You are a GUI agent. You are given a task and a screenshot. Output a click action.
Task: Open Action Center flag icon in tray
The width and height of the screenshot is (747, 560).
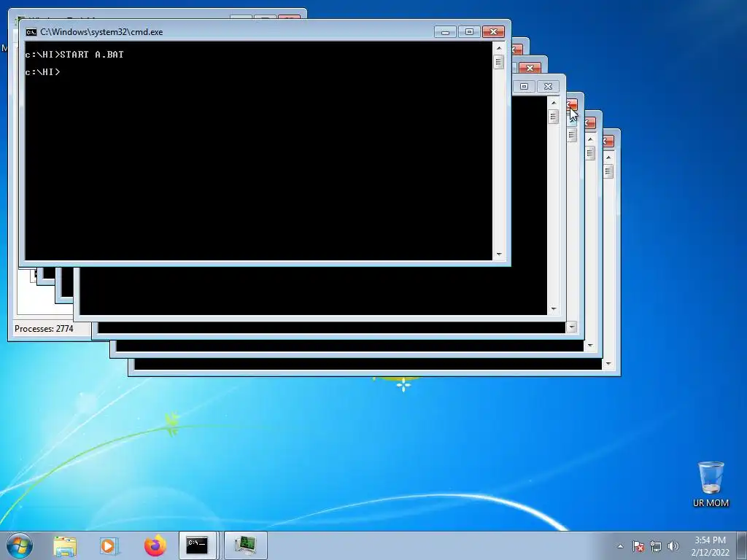click(638, 546)
